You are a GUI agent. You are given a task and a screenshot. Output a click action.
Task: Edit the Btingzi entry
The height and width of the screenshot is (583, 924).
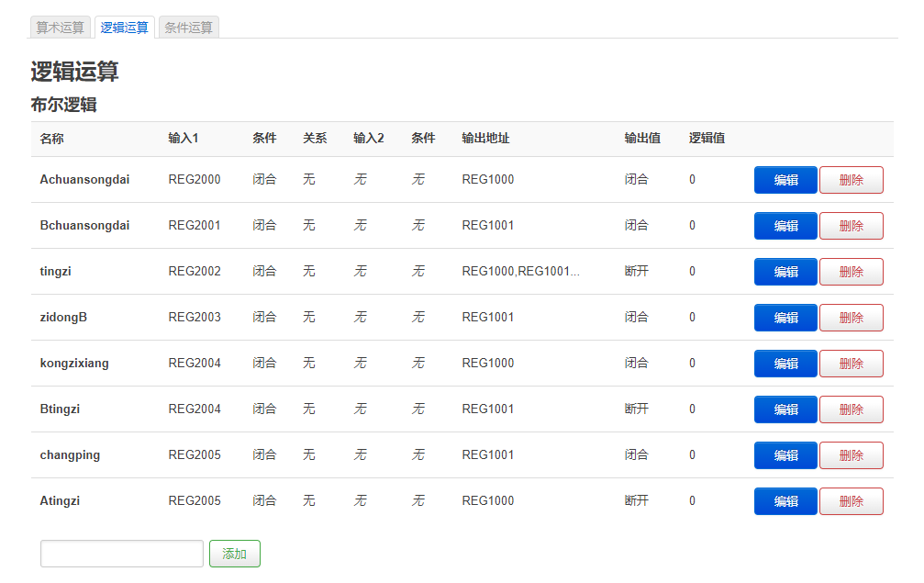[785, 409]
